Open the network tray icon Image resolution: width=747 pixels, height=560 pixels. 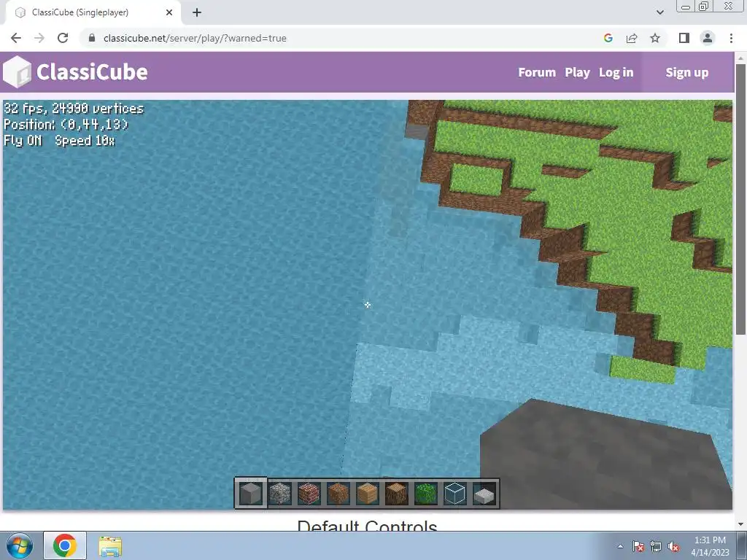(x=656, y=546)
